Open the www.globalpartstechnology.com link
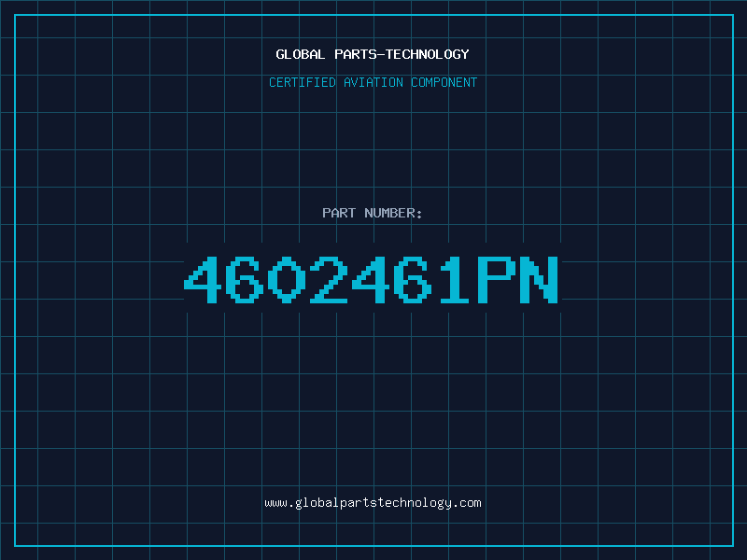The image size is (747, 560). (x=373, y=503)
